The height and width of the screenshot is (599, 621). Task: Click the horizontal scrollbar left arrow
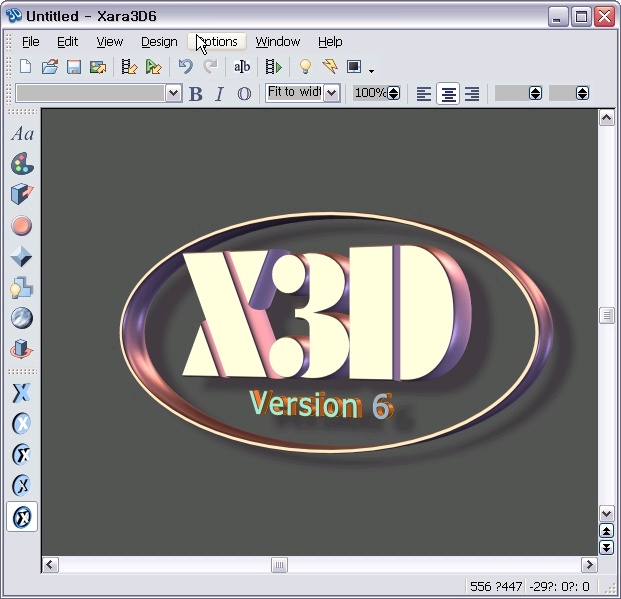click(x=50, y=565)
